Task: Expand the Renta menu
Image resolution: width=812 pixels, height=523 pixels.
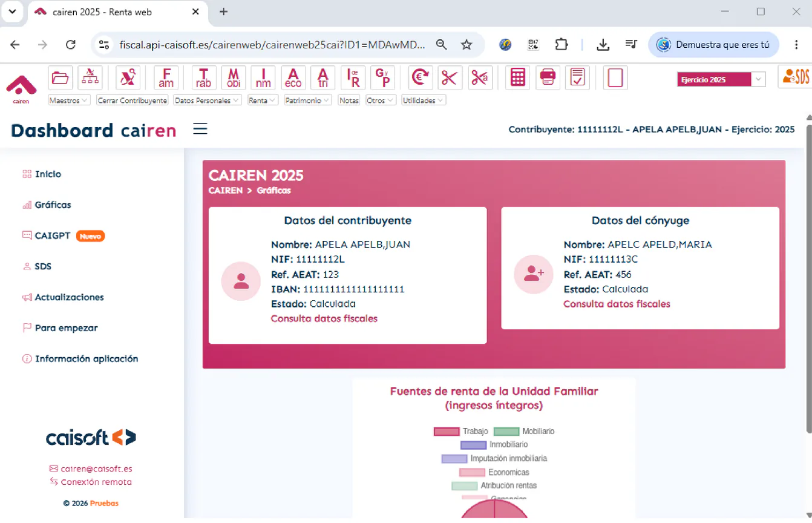Action: click(x=263, y=100)
